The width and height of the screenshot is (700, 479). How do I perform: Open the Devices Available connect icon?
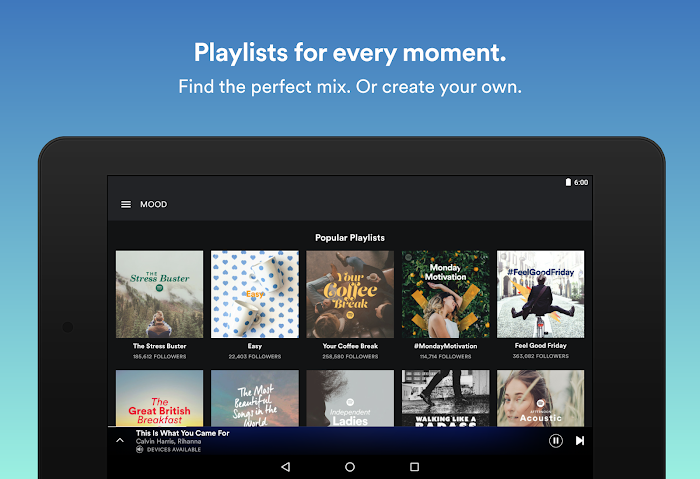tap(140, 450)
